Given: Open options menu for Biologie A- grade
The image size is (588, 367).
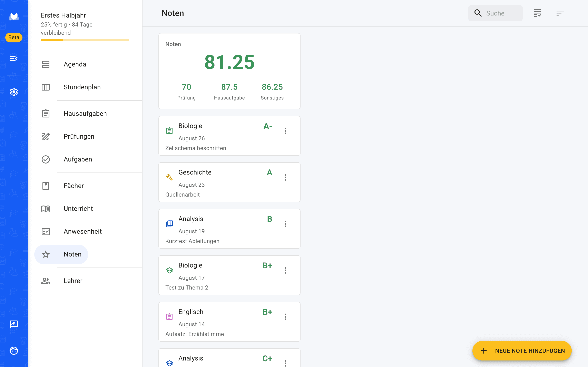Looking at the screenshot, I should [x=285, y=131].
